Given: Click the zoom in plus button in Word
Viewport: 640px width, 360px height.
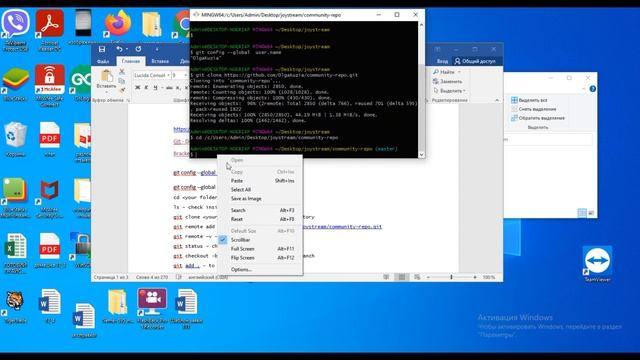Looking at the screenshot, I should tap(475, 277).
